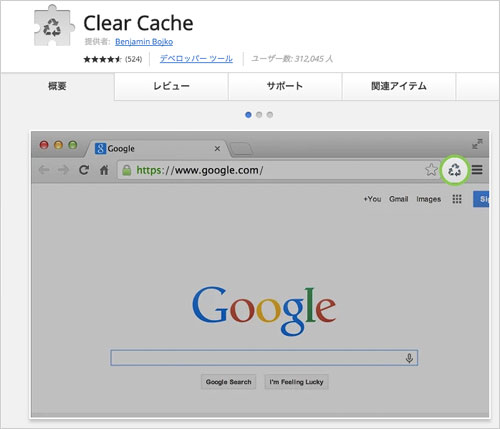Image resolution: width=500 pixels, height=429 pixels.
Task: Click the reload page icon
Action: (x=84, y=170)
